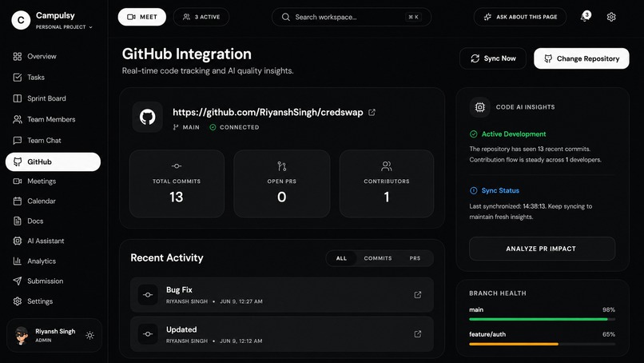The width and height of the screenshot is (644, 363).
Task: Click the Total Commits card
Action: [x=177, y=183]
